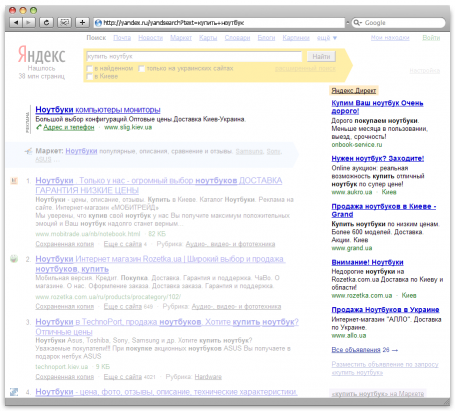Click the magnifier icon in Google search field
The height and width of the screenshot is (411, 455).
point(357,23)
